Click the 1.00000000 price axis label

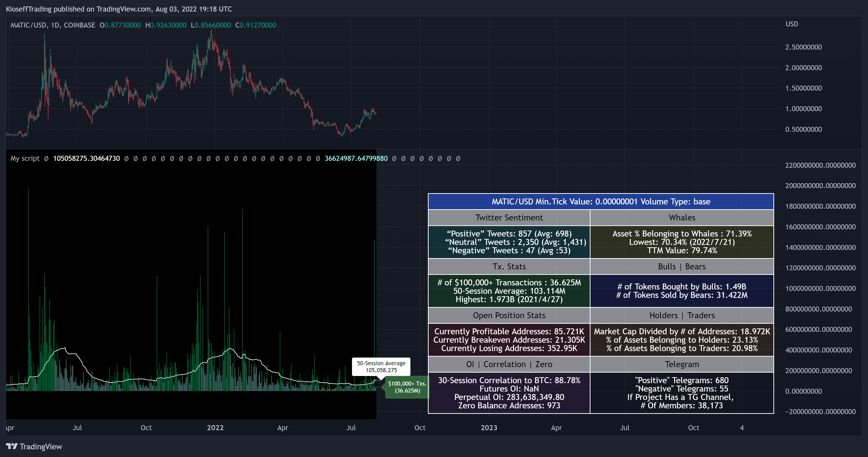803,109
